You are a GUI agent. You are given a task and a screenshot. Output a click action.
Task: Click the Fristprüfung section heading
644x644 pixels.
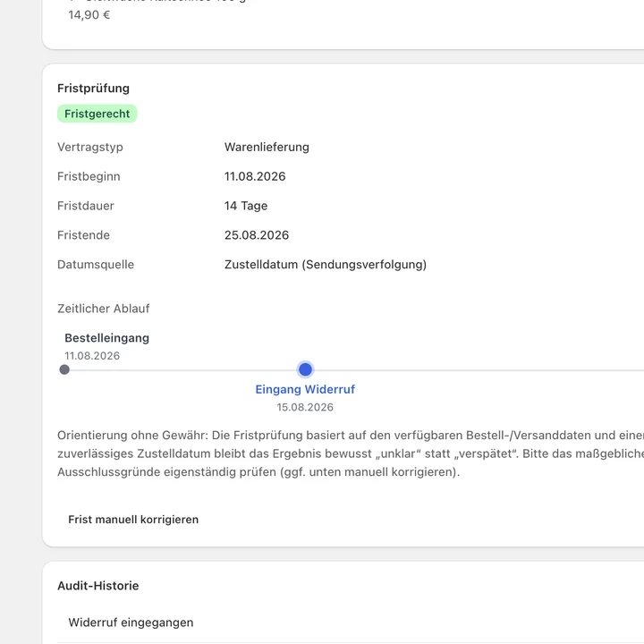(x=93, y=88)
